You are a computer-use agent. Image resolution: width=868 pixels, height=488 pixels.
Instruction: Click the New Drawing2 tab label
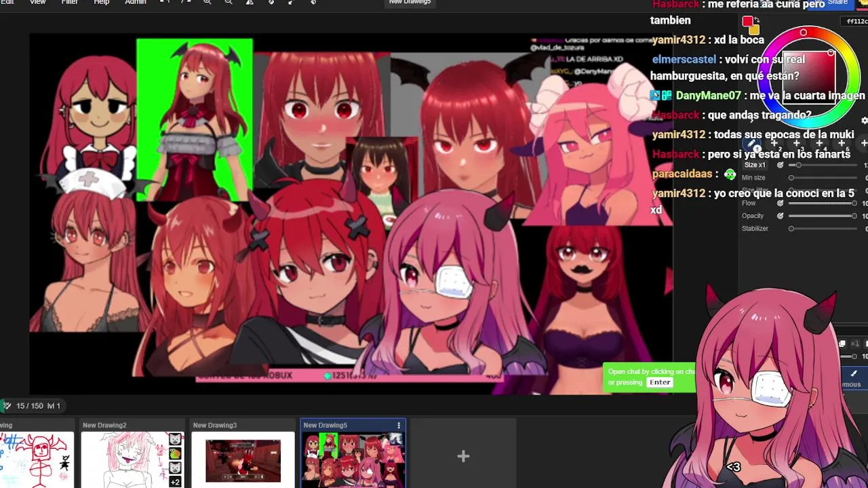click(104, 426)
